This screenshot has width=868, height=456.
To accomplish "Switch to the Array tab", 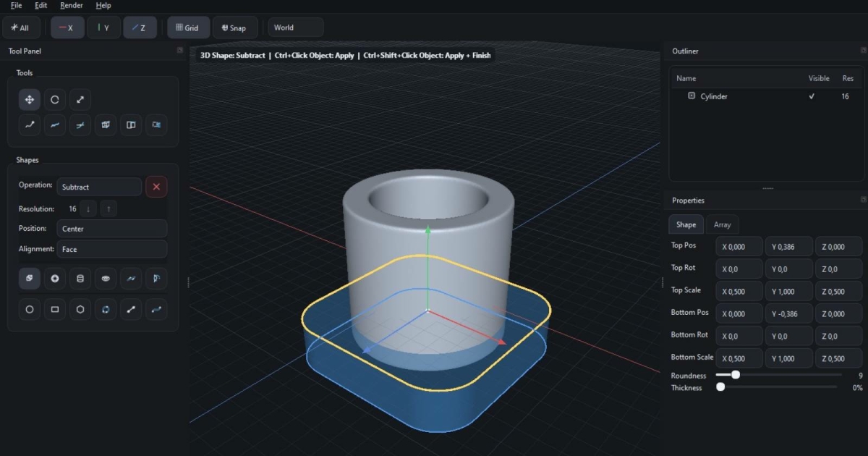I will (722, 224).
